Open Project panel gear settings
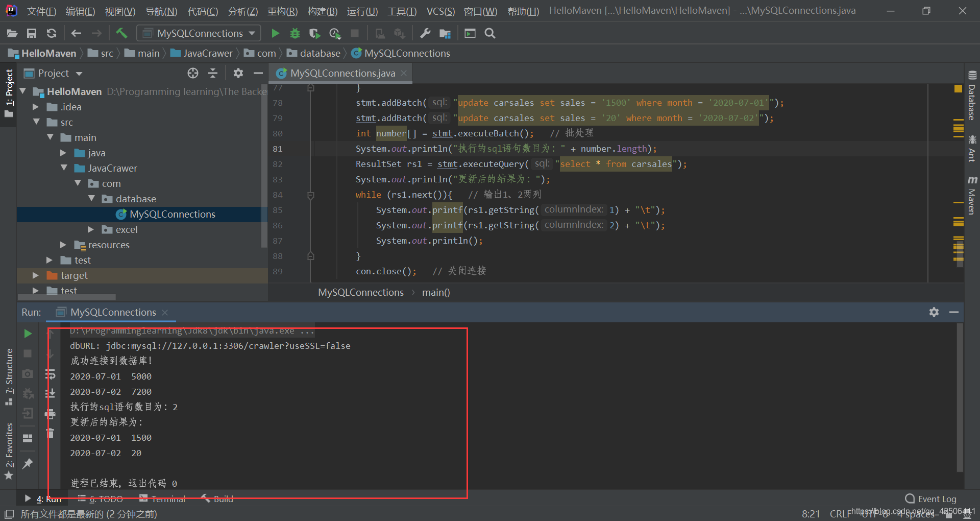The width and height of the screenshot is (980, 521). pyautogui.click(x=238, y=74)
